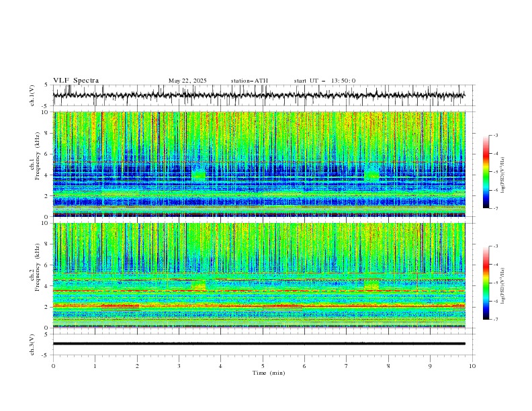Click tick label "4" on the time axis

coord(220,366)
